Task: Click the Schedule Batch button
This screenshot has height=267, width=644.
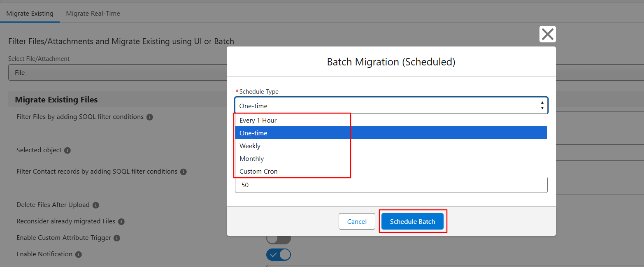Action: coord(412,221)
